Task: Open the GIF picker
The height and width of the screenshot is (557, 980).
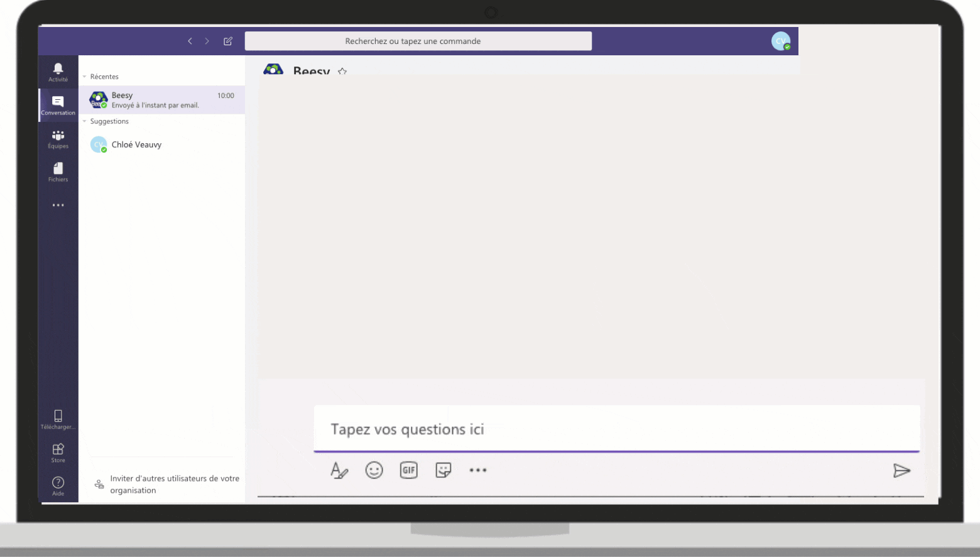Action: [x=409, y=470]
